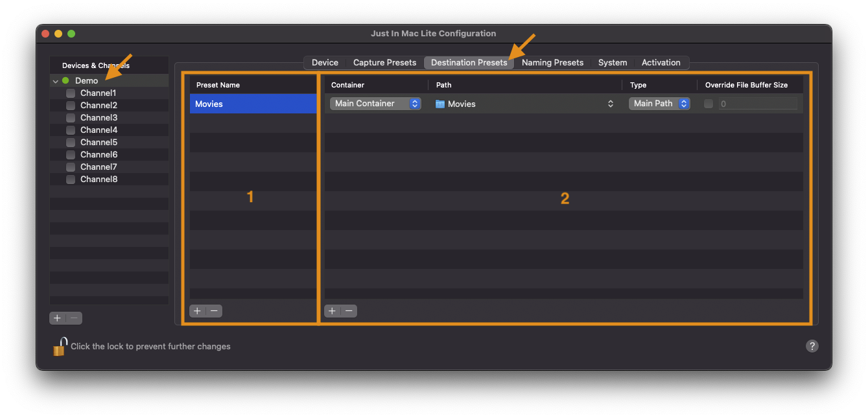Remove device with minus button under device list

(x=75, y=318)
